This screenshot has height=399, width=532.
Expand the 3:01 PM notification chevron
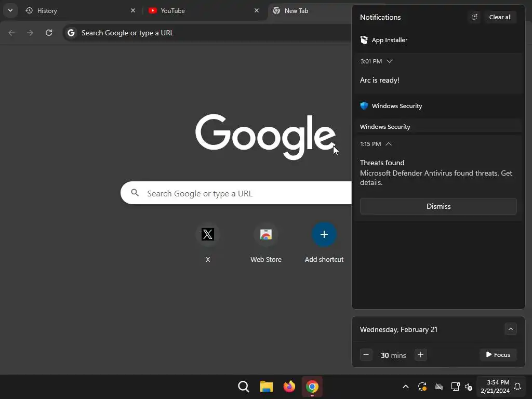click(x=390, y=61)
